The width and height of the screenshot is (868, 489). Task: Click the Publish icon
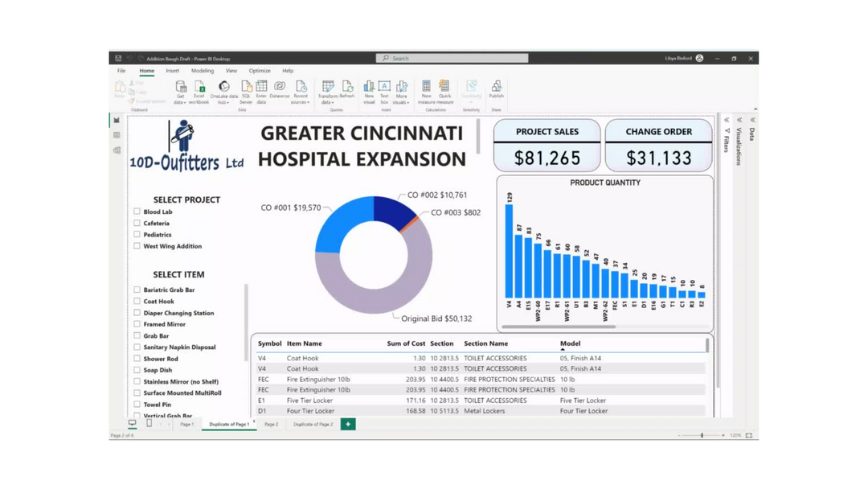click(x=496, y=88)
